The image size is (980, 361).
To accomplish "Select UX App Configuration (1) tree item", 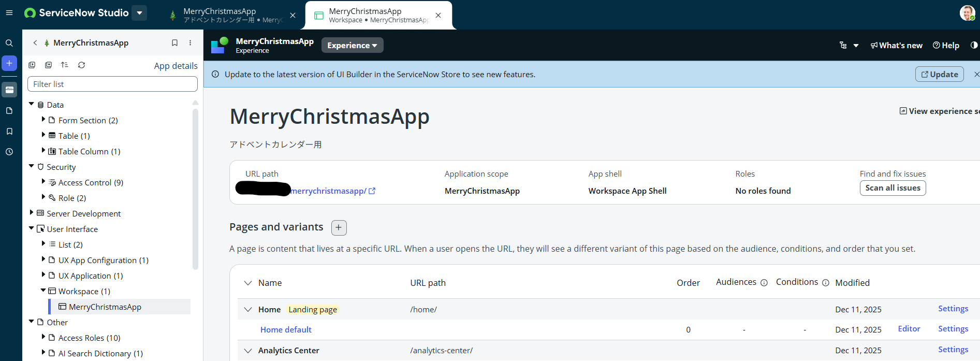I will (x=104, y=260).
